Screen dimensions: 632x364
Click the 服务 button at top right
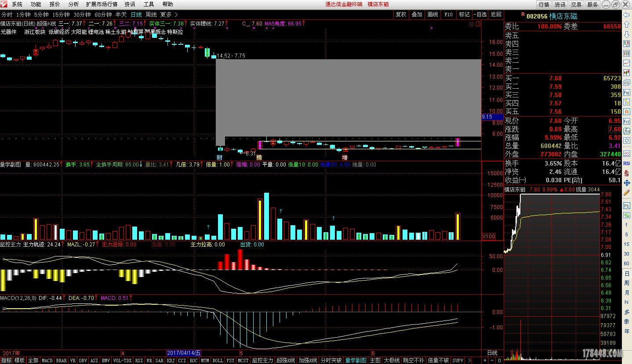click(x=592, y=4)
